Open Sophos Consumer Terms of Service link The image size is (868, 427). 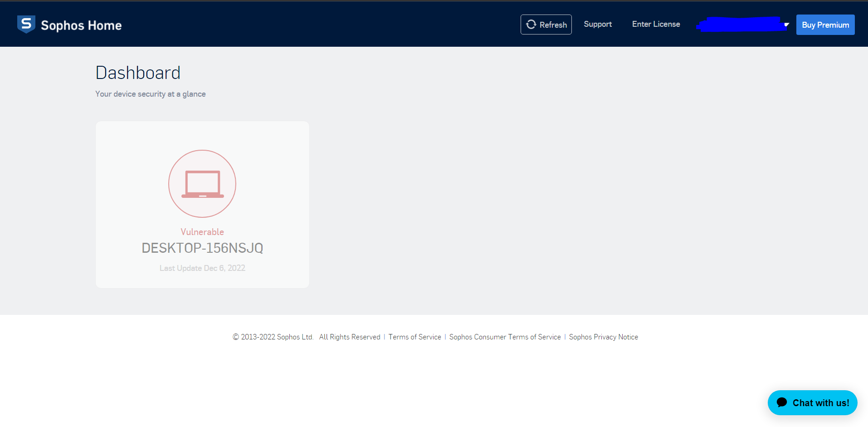coord(505,337)
